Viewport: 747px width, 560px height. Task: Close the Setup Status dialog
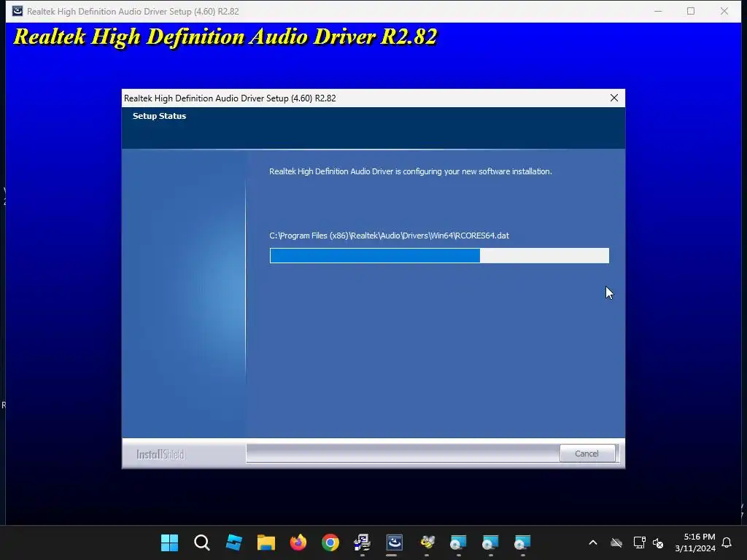tap(614, 98)
